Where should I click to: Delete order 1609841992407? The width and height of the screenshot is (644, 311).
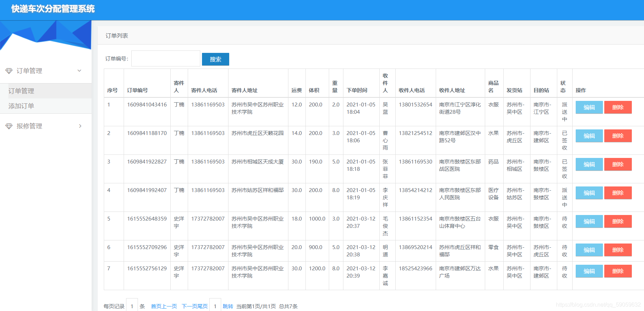[x=618, y=193]
